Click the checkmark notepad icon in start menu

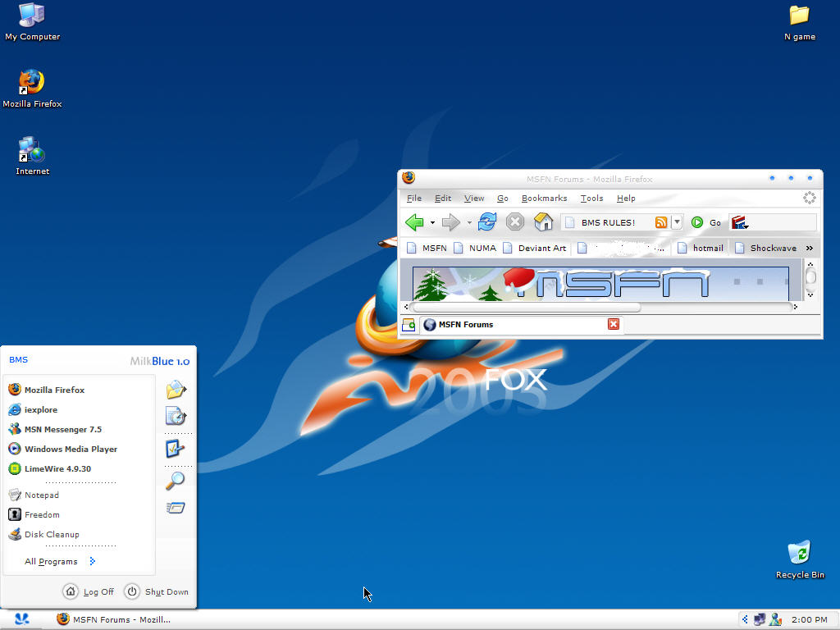tap(176, 449)
